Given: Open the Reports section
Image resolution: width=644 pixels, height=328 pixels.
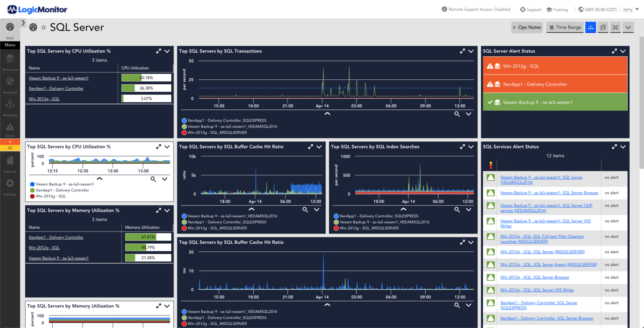Looking at the screenshot, I should click(x=10, y=161).
